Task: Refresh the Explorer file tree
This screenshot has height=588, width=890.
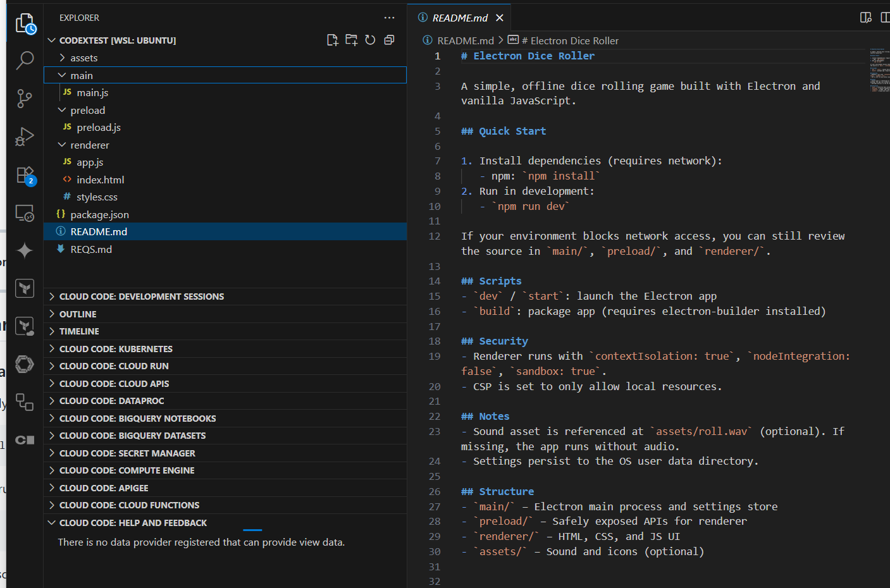Action: [370, 40]
